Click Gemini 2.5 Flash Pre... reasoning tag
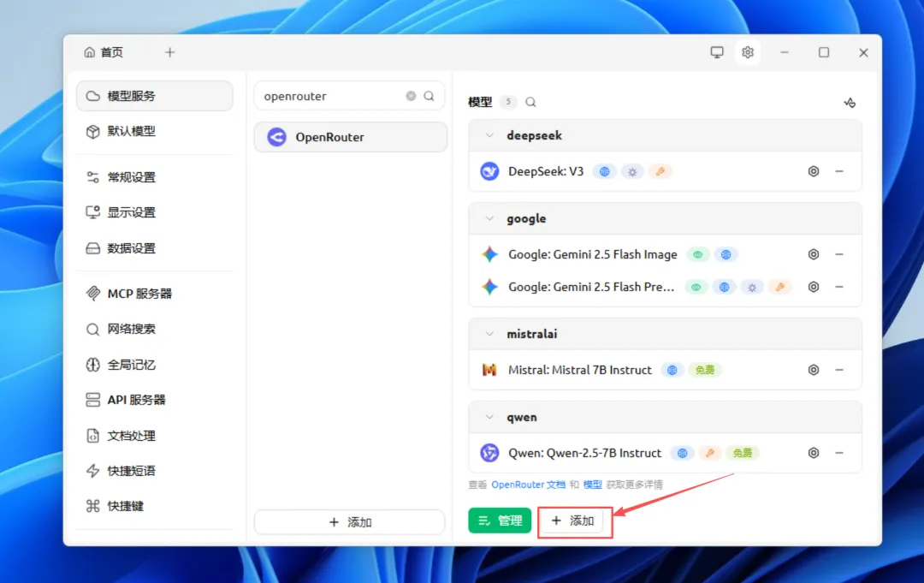This screenshot has height=583, width=924. tap(752, 287)
